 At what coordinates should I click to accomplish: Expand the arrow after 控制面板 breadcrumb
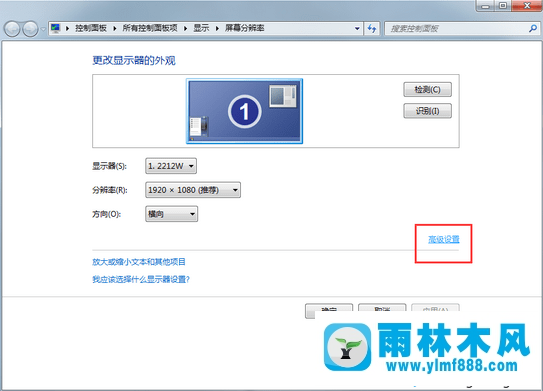tap(115, 28)
